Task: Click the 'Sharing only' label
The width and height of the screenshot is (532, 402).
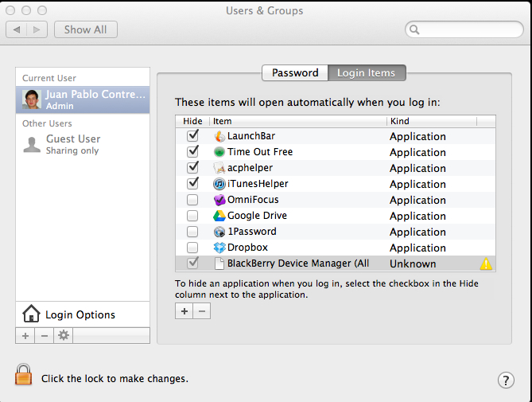Action: 72,150
